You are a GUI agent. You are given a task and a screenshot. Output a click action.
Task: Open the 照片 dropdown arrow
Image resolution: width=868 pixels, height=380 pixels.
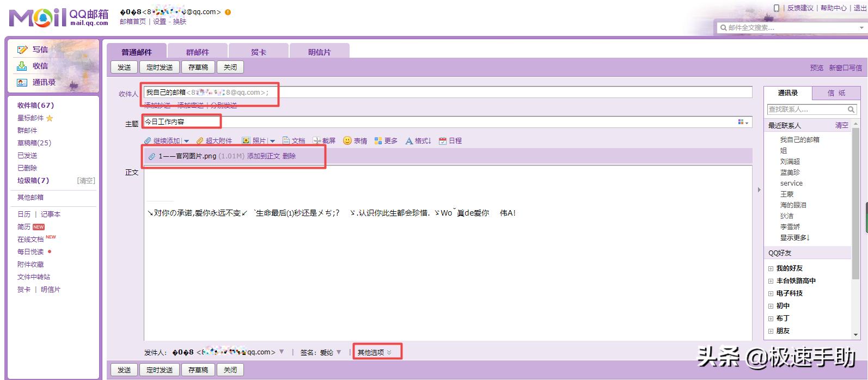pos(272,141)
